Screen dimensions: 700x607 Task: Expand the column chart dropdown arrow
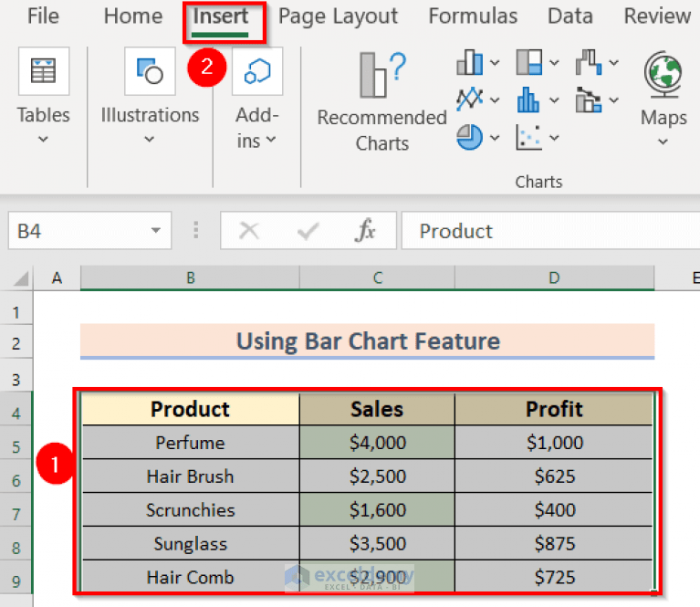pyautogui.click(x=495, y=63)
